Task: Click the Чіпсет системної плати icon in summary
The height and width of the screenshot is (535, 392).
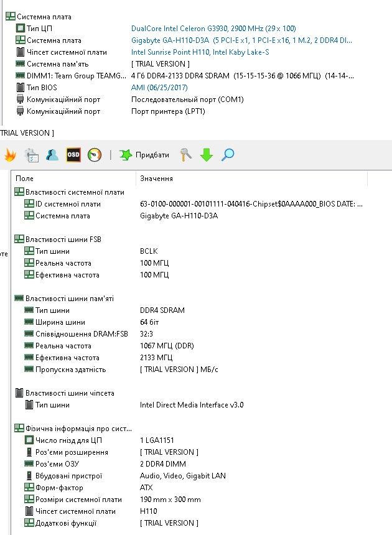Action: [x=21, y=52]
